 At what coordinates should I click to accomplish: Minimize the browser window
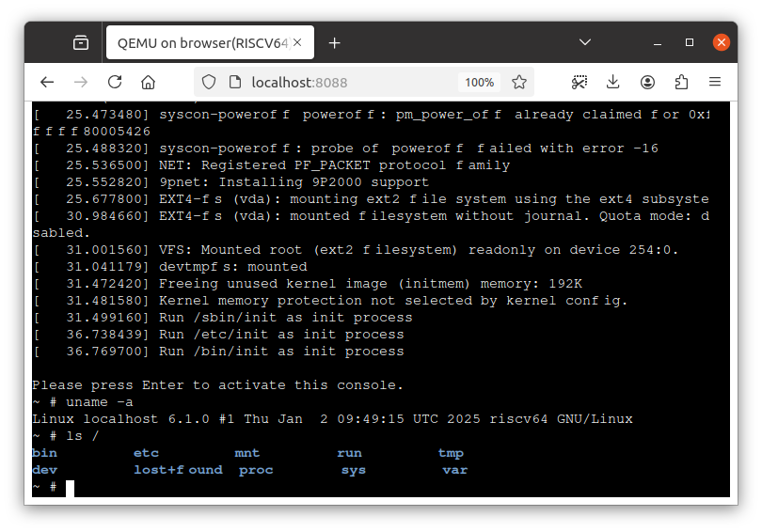coord(658,42)
